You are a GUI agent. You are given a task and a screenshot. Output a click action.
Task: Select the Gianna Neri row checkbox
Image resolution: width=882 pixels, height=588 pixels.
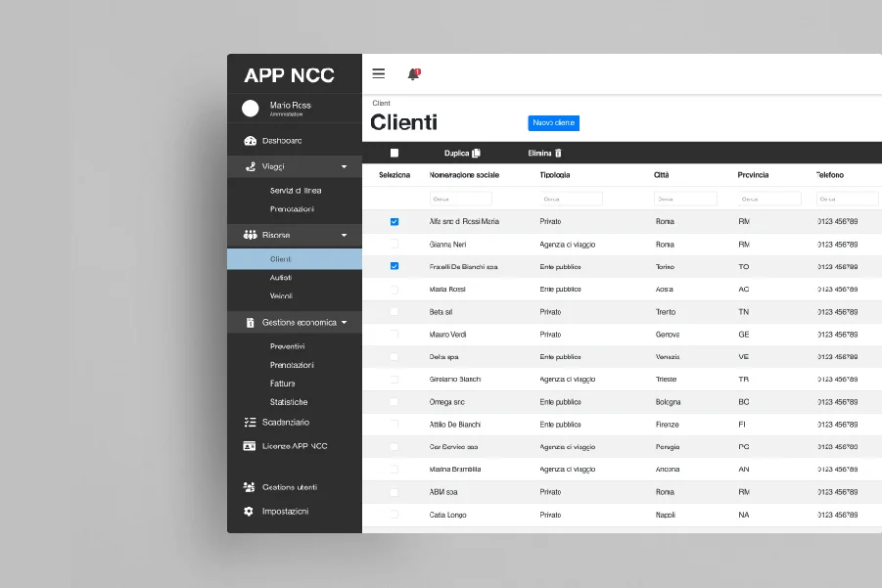point(395,245)
